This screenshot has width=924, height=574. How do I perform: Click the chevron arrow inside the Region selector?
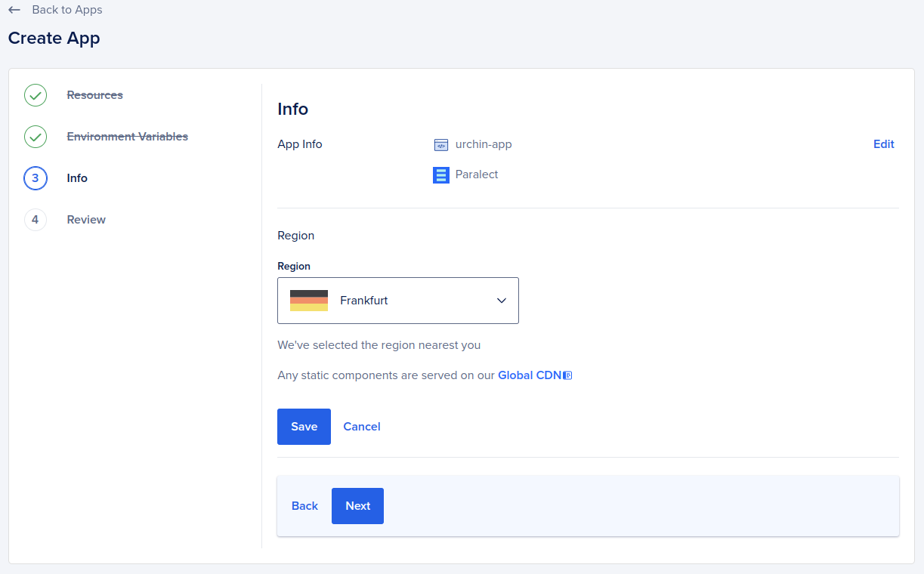(x=501, y=300)
